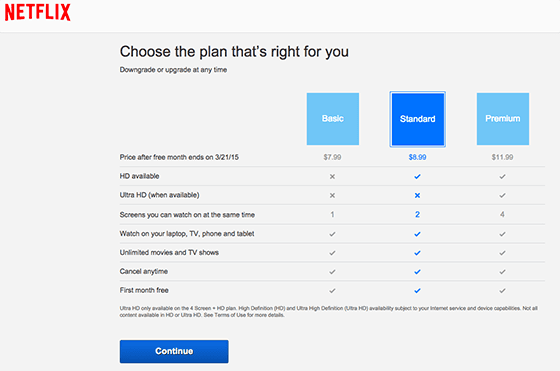Click Basic's HD available X mark
Viewport: 560px width, 371px height.
coord(332,176)
